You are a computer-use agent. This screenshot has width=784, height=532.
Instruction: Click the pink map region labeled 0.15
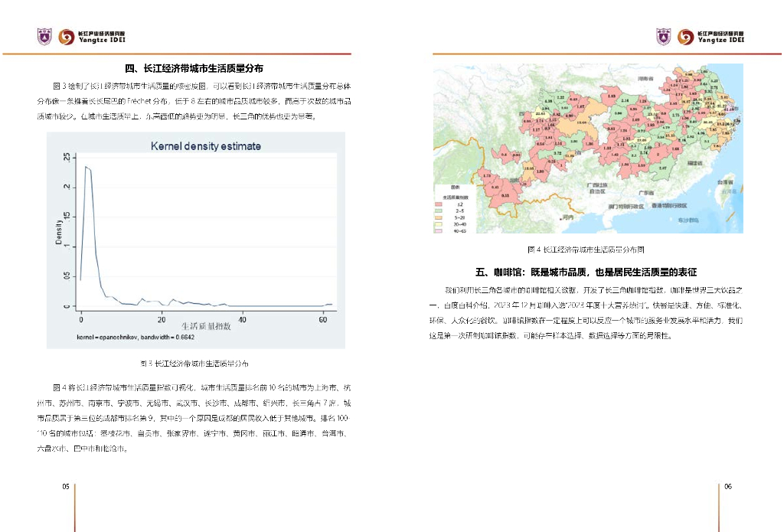point(505,195)
